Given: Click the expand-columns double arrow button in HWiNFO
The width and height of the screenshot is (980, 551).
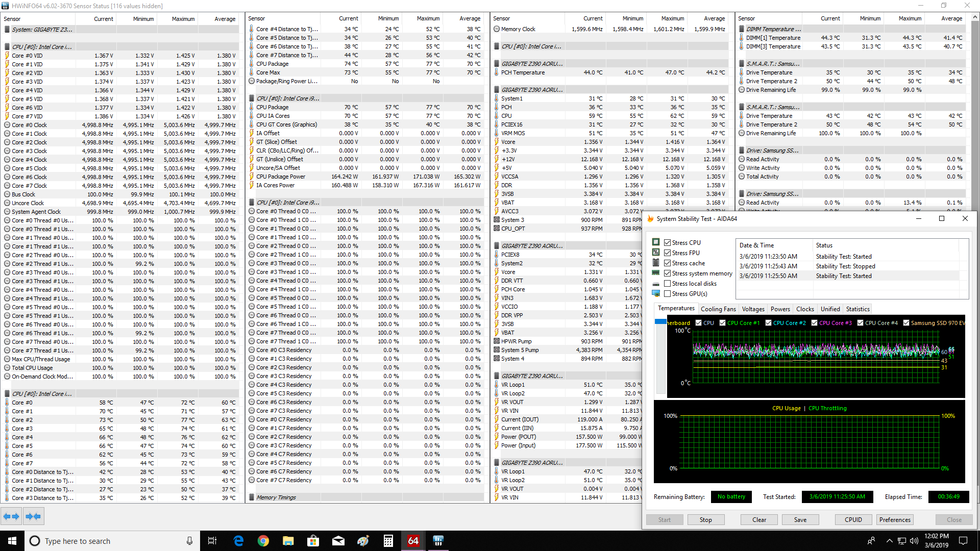Looking at the screenshot, I should pyautogui.click(x=11, y=516).
